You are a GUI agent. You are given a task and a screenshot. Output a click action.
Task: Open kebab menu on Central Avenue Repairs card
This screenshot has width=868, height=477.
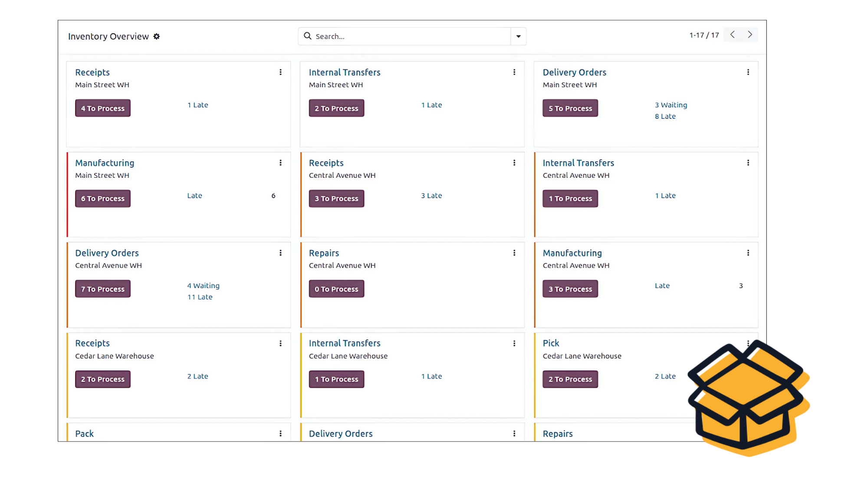(x=514, y=253)
